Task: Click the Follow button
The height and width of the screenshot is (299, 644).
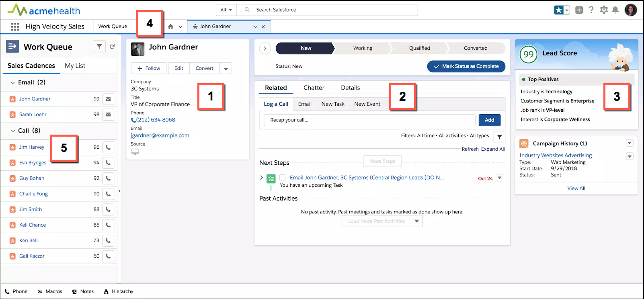Action: (149, 68)
